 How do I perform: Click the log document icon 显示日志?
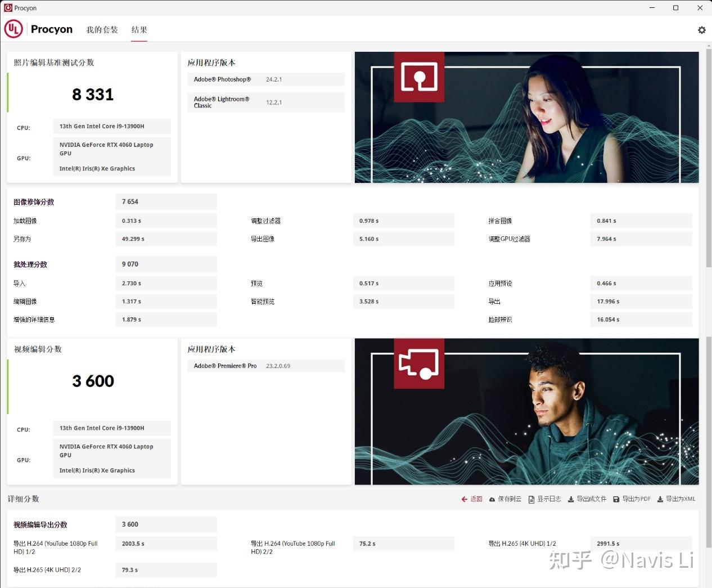(531, 499)
